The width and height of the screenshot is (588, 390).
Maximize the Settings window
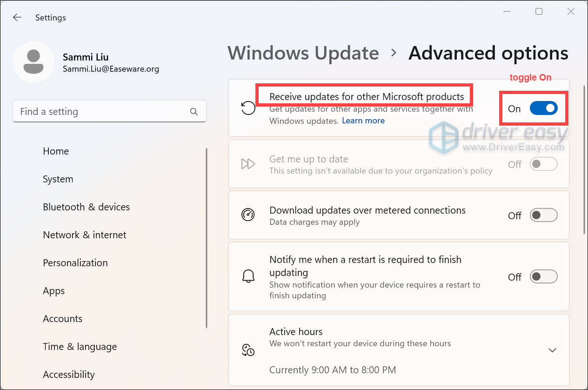539,12
